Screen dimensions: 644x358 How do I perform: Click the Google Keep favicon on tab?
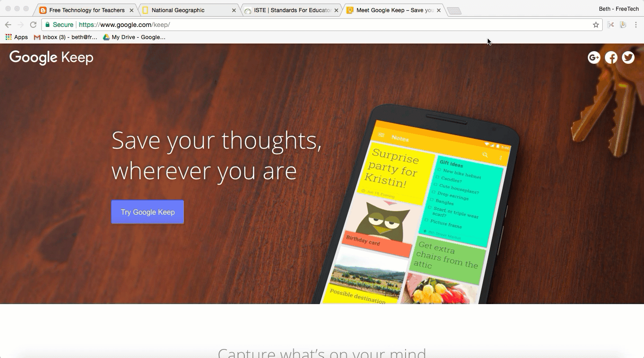(350, 10)
